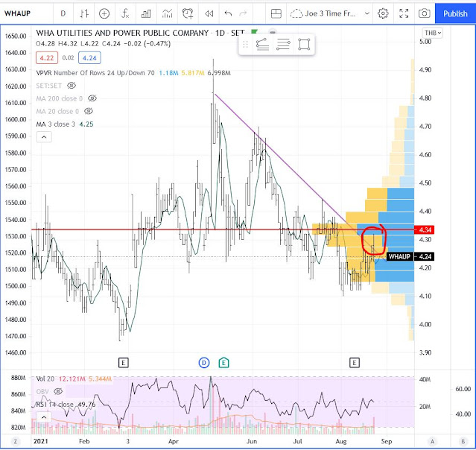Open drawing line template icon
The height and width of the screenshot is (450, 476).
[263, 45]
